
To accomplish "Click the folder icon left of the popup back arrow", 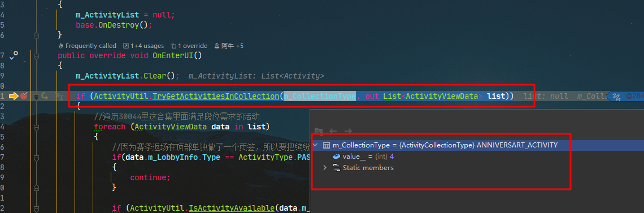I will click(318, 131).
